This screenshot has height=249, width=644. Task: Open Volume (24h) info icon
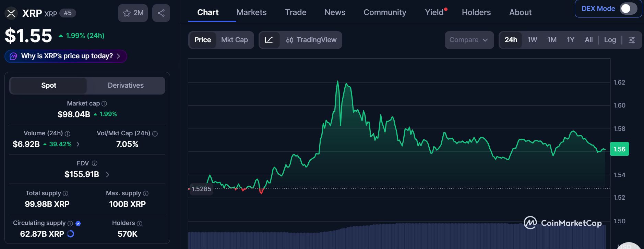68,134
